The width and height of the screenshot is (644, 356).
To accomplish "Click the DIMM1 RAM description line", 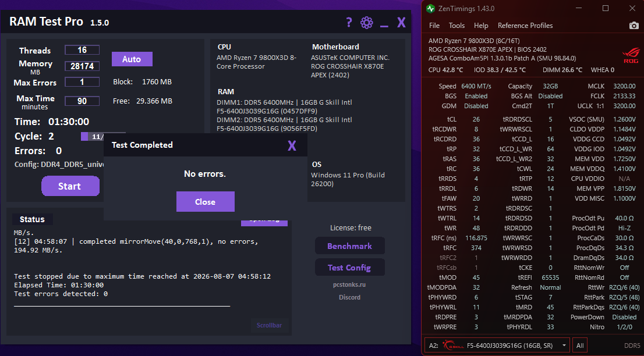I will [x=284, y=106].
